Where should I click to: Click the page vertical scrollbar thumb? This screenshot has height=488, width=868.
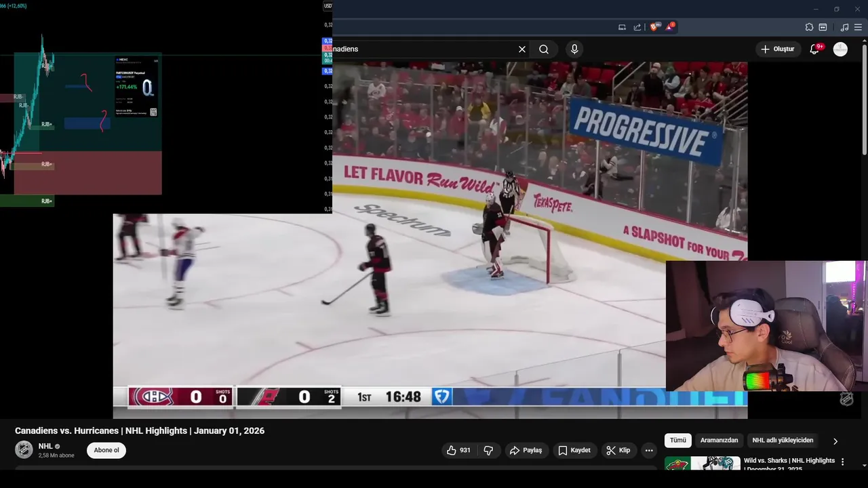pos(864,99)
